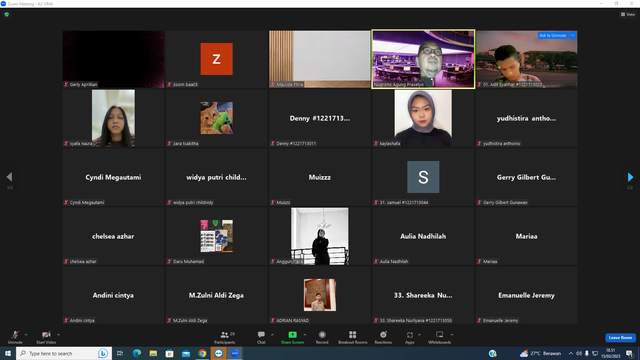Open share options arrow beside Share Screen
The width and height of the screenshot is (640, 360).
[x=305, y=335]
